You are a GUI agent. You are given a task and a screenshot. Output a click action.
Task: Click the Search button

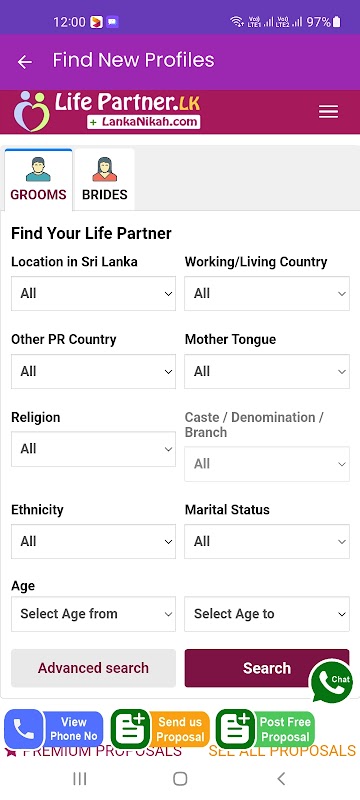(267, 668)
